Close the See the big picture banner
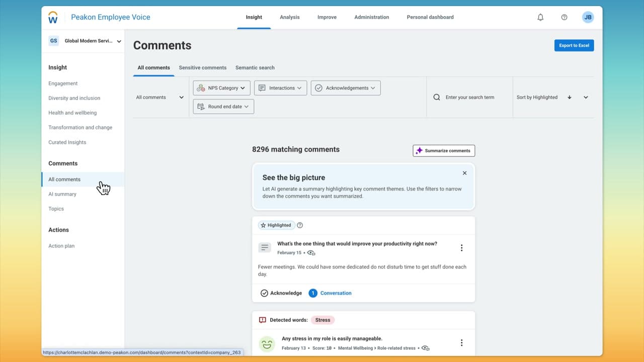 coord(464,173)
